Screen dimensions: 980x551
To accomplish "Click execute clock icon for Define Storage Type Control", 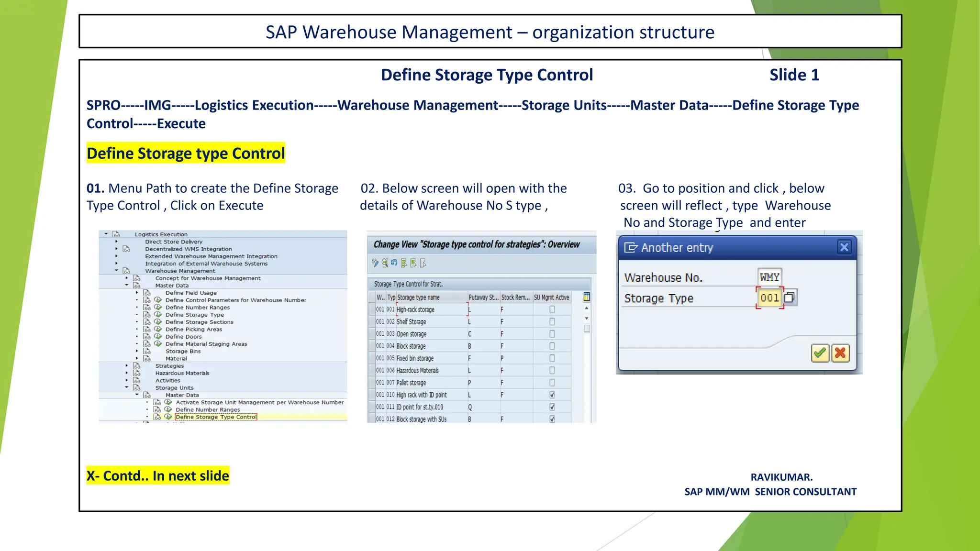I will pyautogui.click(x=168, y=417).
